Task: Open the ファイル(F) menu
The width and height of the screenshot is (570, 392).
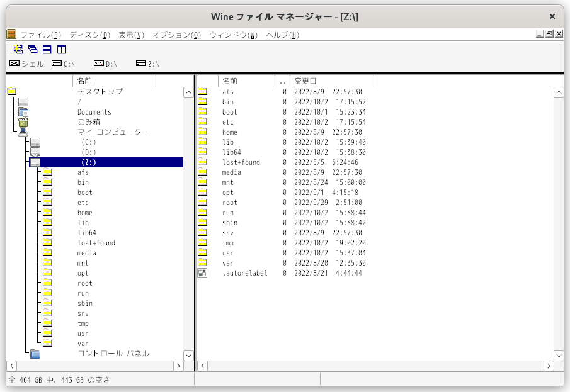Action: tap(40, 35)
